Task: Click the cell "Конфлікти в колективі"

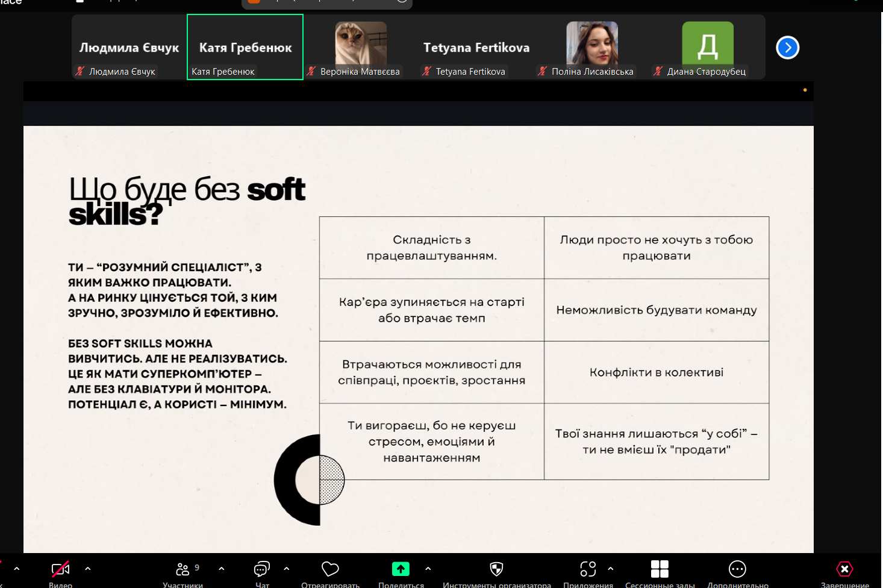Action: click(657, 372)
